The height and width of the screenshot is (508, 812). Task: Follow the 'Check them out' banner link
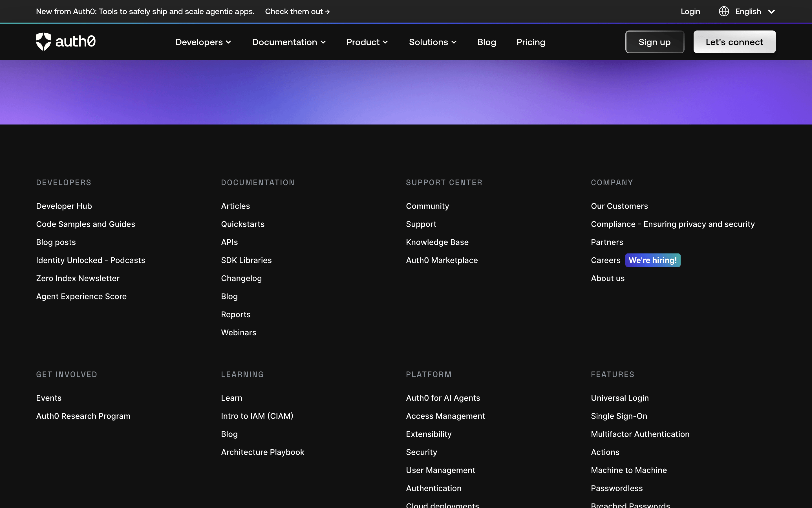coord(297,11)
